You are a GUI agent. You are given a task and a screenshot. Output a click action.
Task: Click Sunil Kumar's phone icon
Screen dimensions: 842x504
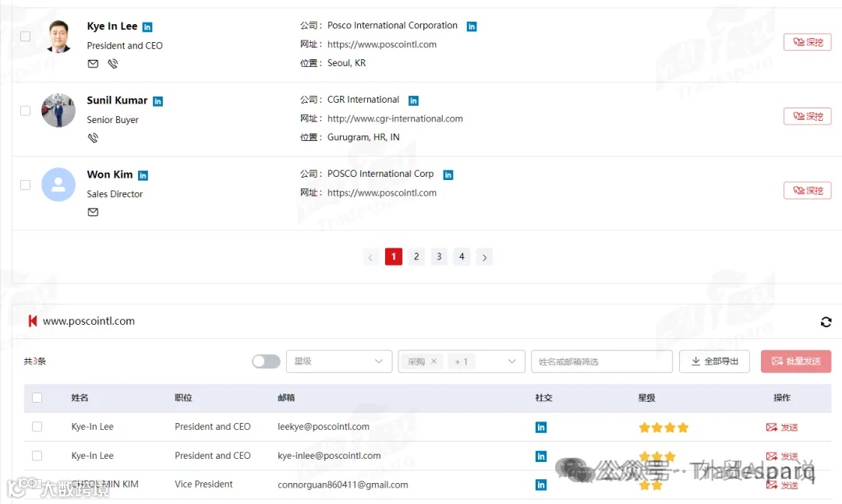(93, 138)
